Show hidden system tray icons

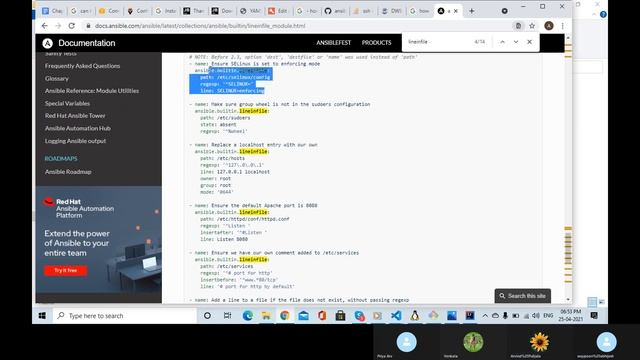click(485, 316)
